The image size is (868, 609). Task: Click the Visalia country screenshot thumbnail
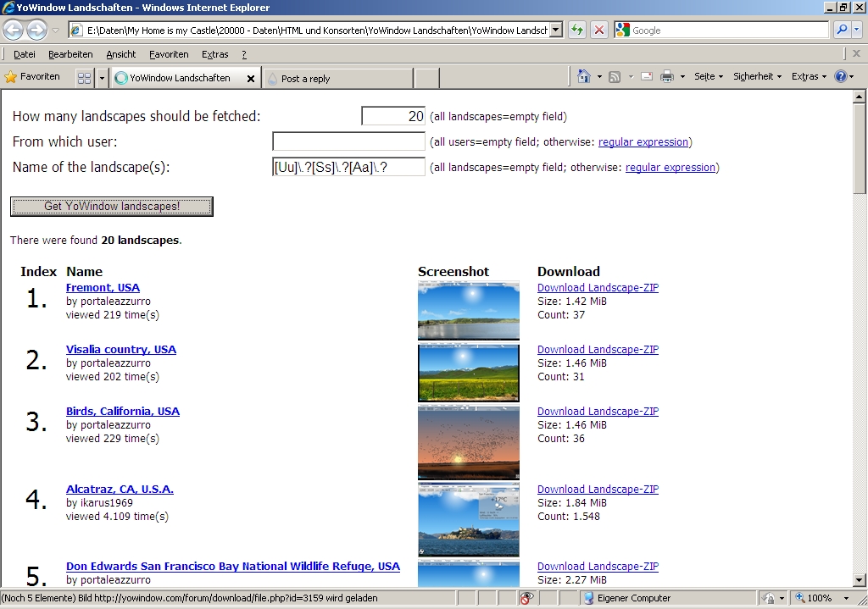click(x=467, y=373)
